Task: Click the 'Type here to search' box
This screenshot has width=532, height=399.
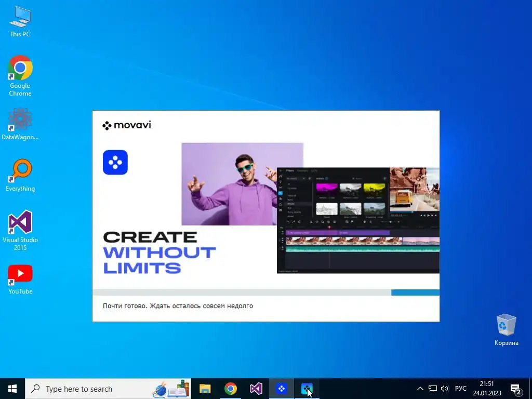Action: coord(108,389)
